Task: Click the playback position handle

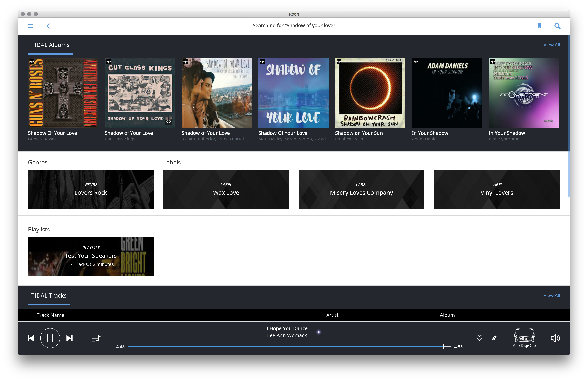Action: pos(443,346)
